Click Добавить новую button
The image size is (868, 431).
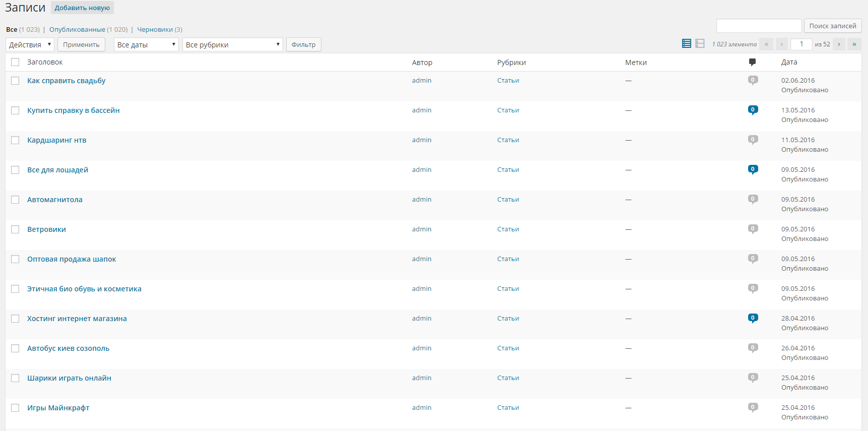[x=82, y=8]
